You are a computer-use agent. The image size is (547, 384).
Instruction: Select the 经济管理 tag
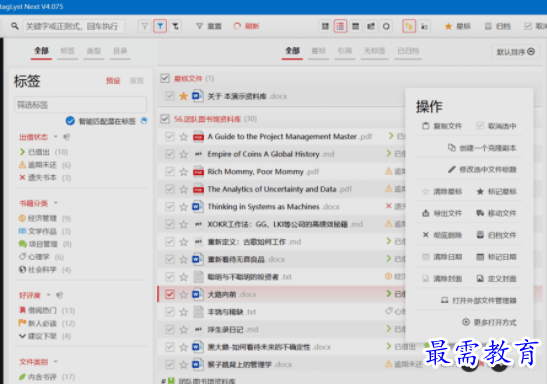coord(42,218)
